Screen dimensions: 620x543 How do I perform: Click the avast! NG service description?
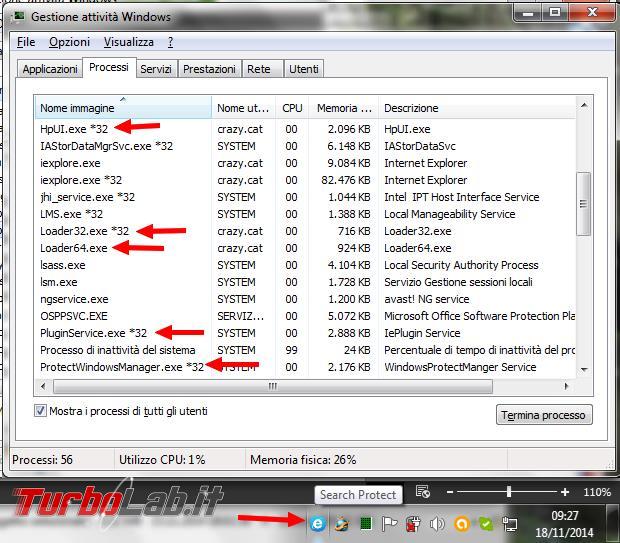[427, 299]
